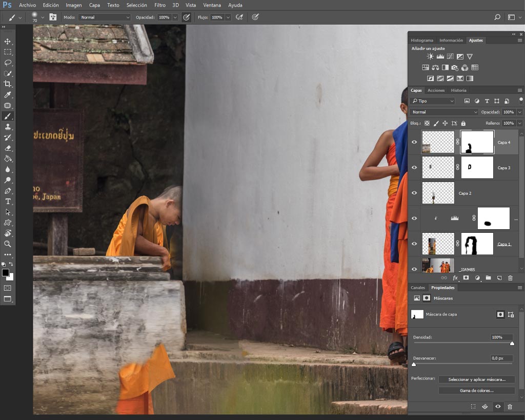This screenshot has height=420, width=525.
Task: Select the Eyedropper tool
Action: [x=7, y=95]
